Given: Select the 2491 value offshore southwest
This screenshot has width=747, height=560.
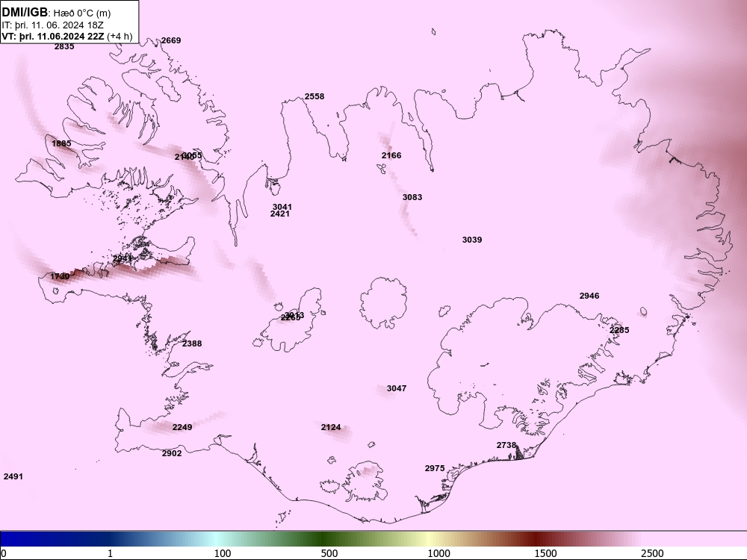Looking at the screenshot, I should (13, 476).
